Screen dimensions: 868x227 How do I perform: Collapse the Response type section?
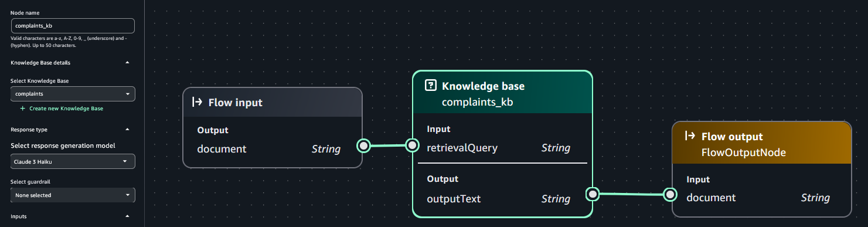coord(128,130)
